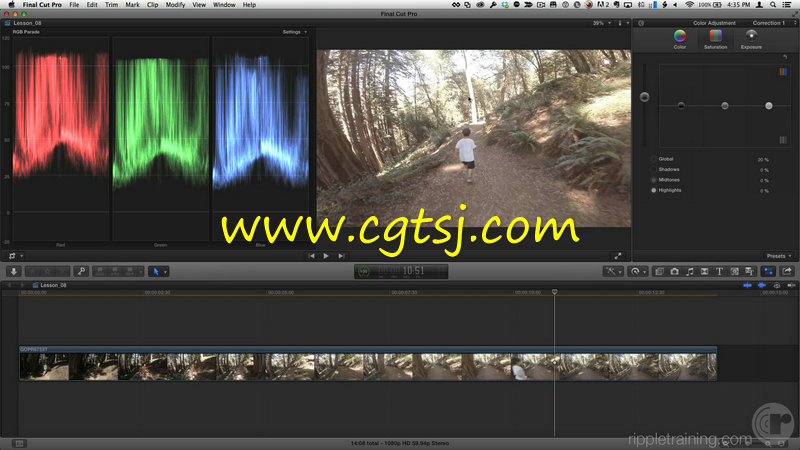Click the Import Media arrow button
This screenshot has height=450, width=800.
(14, 271)
